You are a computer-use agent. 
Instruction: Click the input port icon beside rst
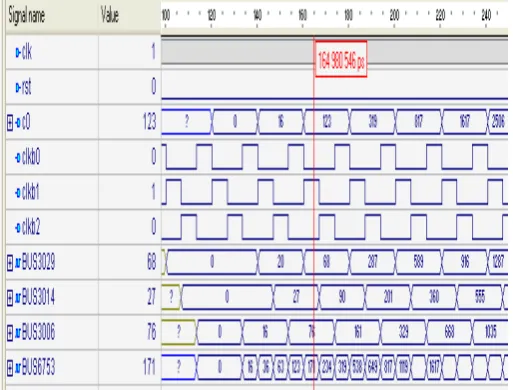point(18,88)
